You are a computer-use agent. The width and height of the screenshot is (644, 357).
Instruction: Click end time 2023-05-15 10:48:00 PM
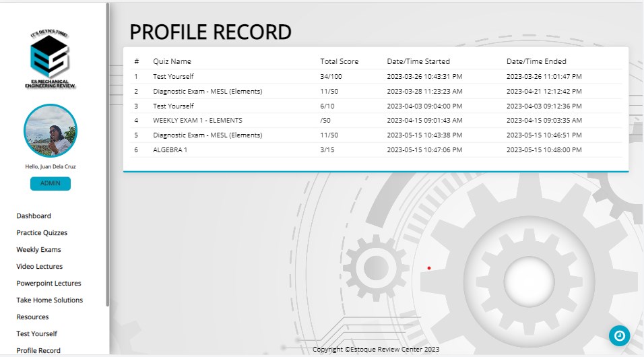click(x=544, y=150)
